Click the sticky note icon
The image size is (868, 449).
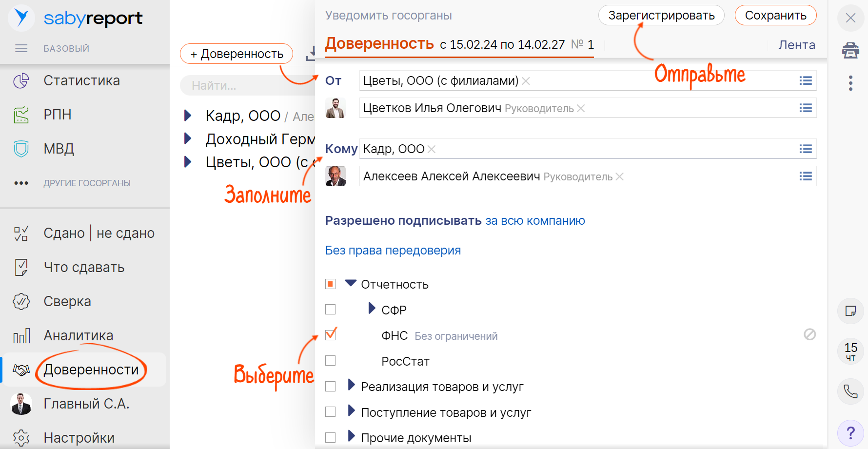(x=850, y=311)
